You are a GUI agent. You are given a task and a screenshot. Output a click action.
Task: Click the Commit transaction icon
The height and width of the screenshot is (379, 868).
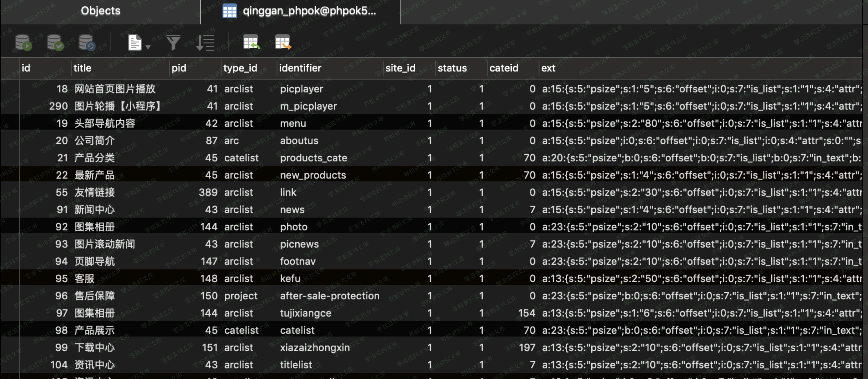pyautogui.click(x=55, y=43)
